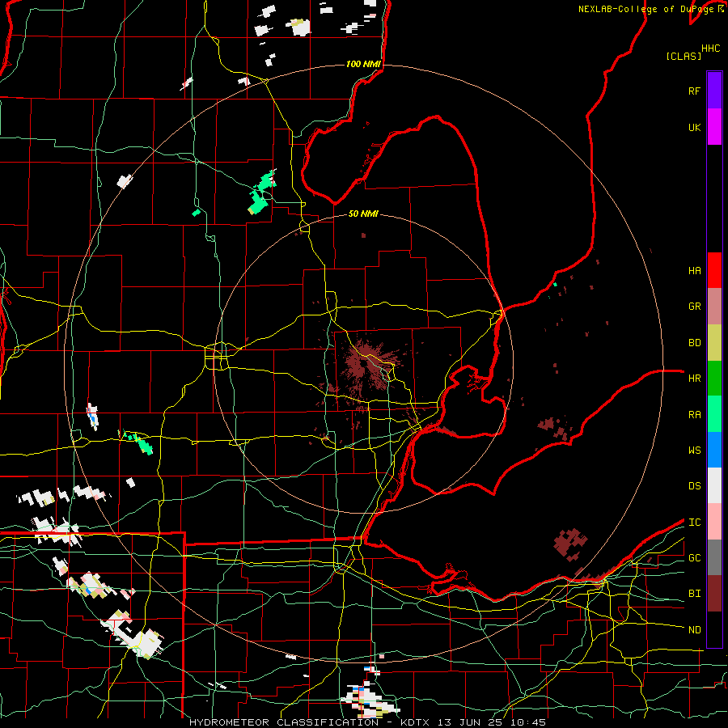Pick the blue WS legend swatch
This screenshot has width=728, height=728.
tap(714, 450)
